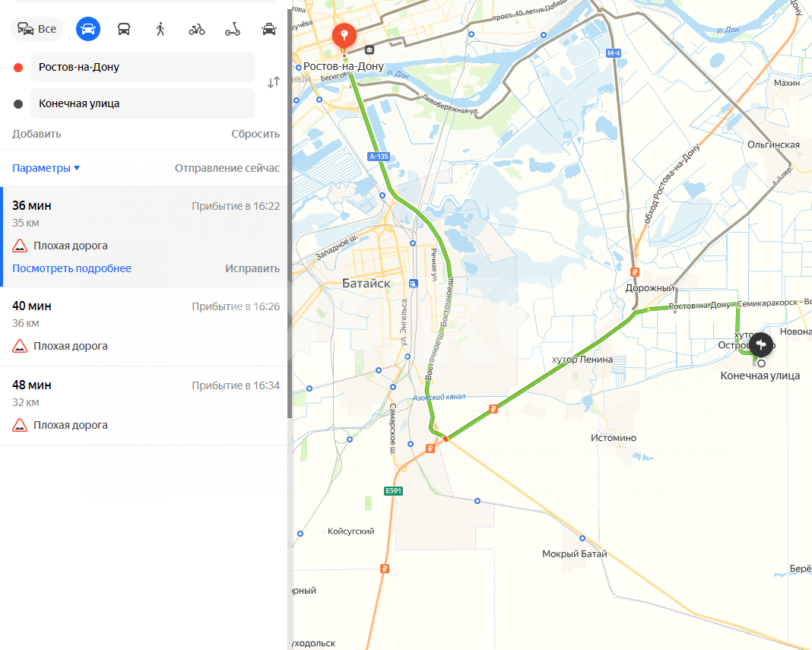Open departure time option Отправление сейчас

(x=227, y=168)
